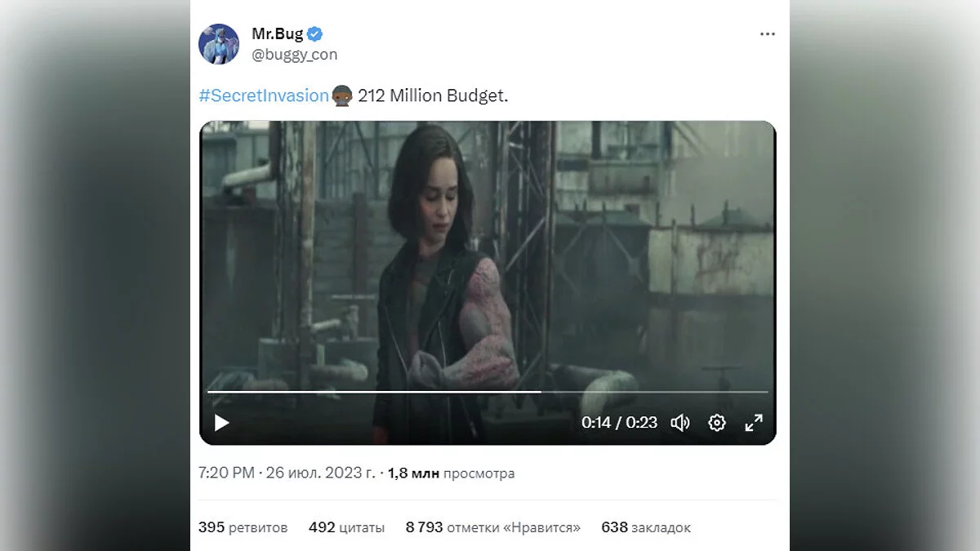
Task: Open the @buggy_con handle
Action: [x=294, y=55]
